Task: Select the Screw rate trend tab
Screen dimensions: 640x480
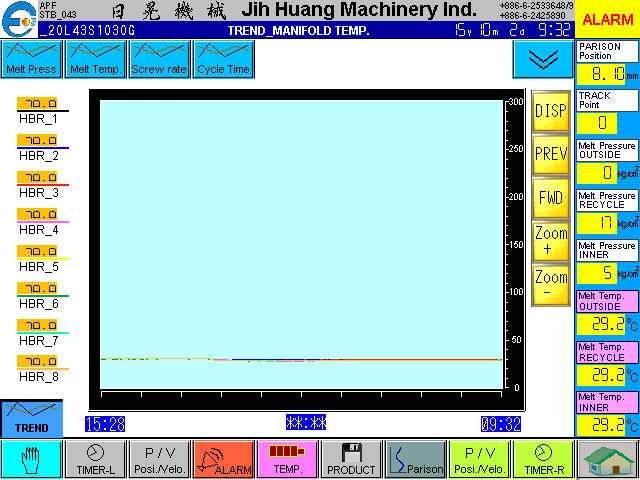Action: [159, 60]
